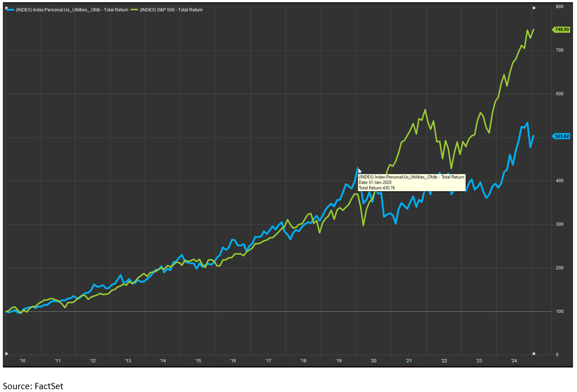This screenshot has height=392, width=577.
Task: Click the '10 year label on x-axis
Action: [23, 361]
